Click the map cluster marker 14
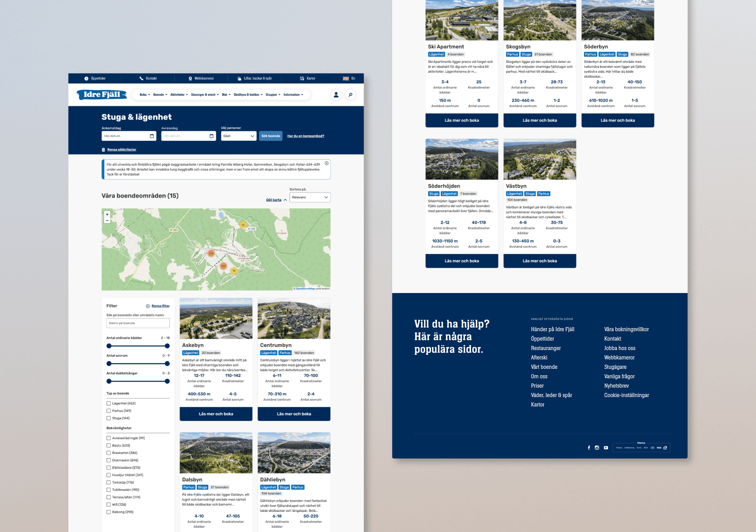 [234, 271]
